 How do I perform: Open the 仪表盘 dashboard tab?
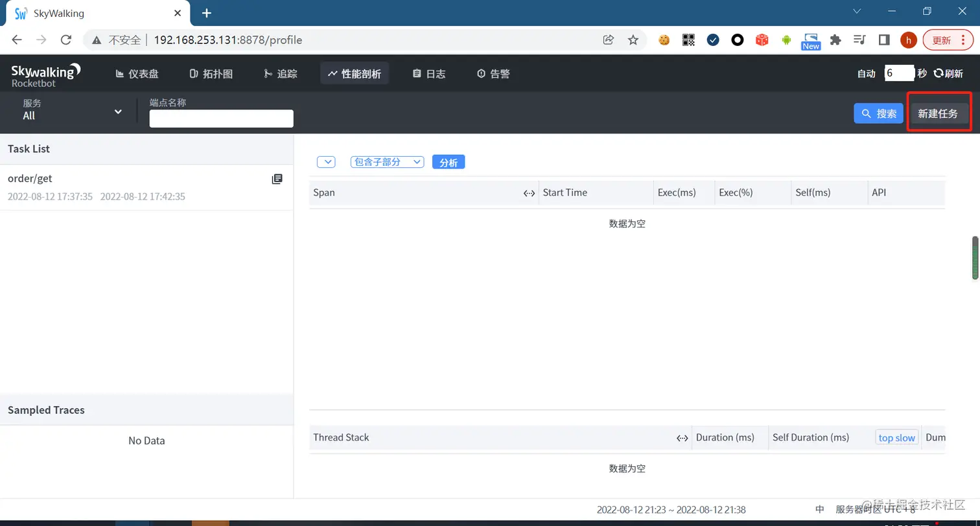pos(137,73)
